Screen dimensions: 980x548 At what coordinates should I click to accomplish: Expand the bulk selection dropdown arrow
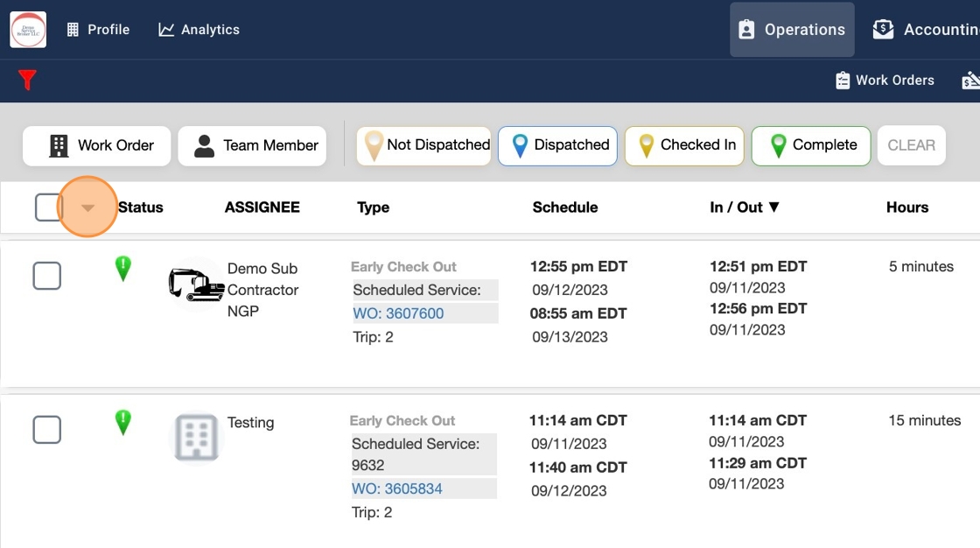(87, 207)
